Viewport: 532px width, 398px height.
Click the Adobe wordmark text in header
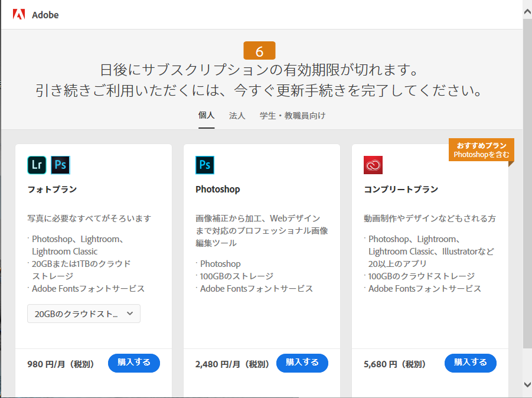tap(45, 15)
